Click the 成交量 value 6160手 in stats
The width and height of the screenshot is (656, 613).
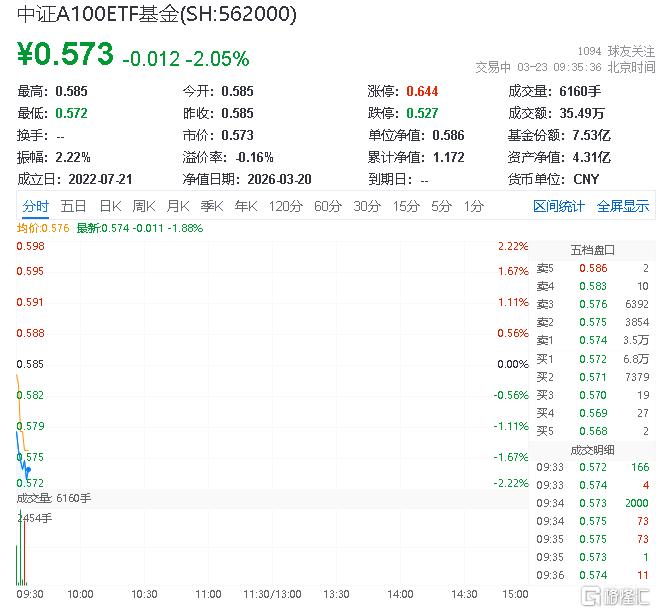(580, 91)
